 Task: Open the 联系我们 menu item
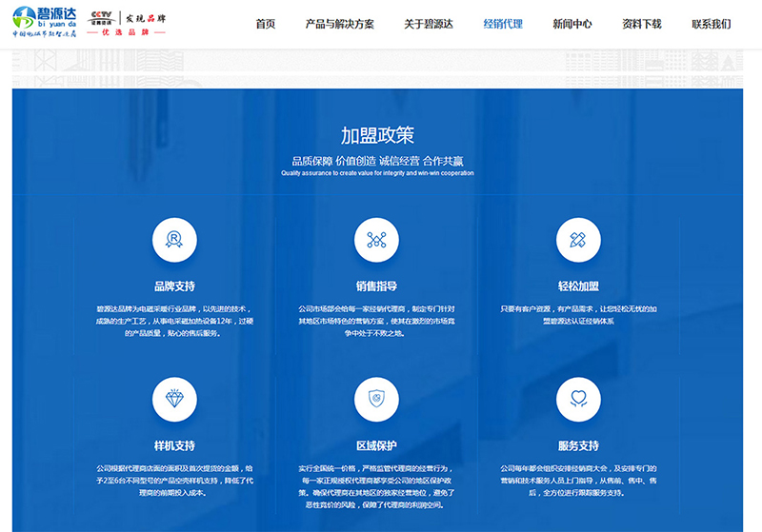pos(711,24)
